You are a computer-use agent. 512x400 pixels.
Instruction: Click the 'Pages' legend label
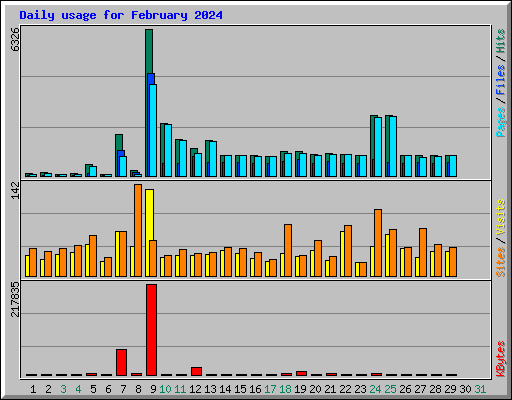click(501, 122)
